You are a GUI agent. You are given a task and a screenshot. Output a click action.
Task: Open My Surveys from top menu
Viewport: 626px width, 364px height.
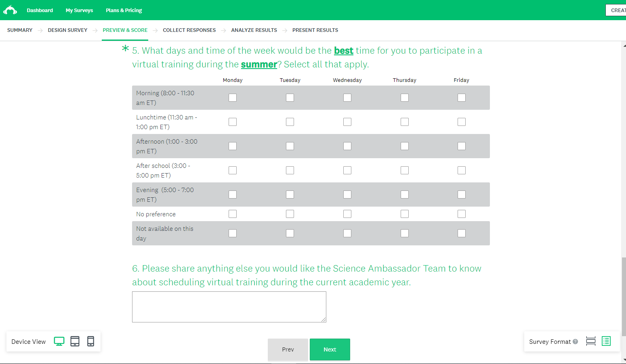79,10
